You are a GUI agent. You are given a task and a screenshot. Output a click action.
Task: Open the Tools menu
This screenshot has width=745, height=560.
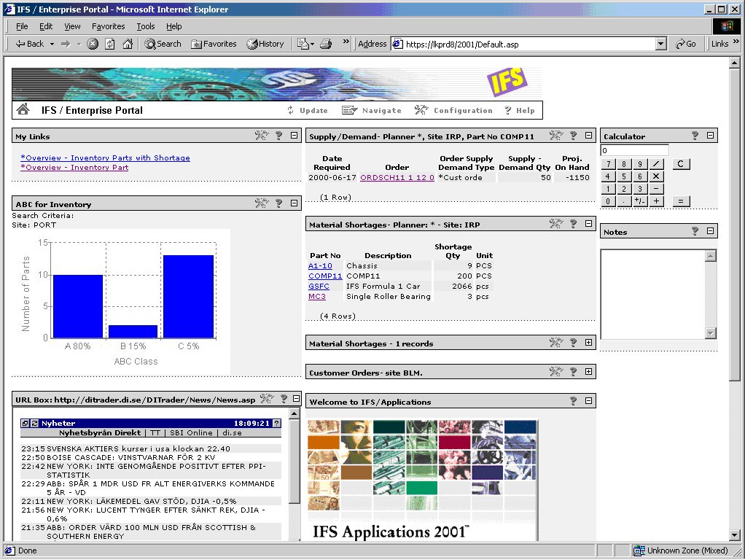tap(146, 26)
